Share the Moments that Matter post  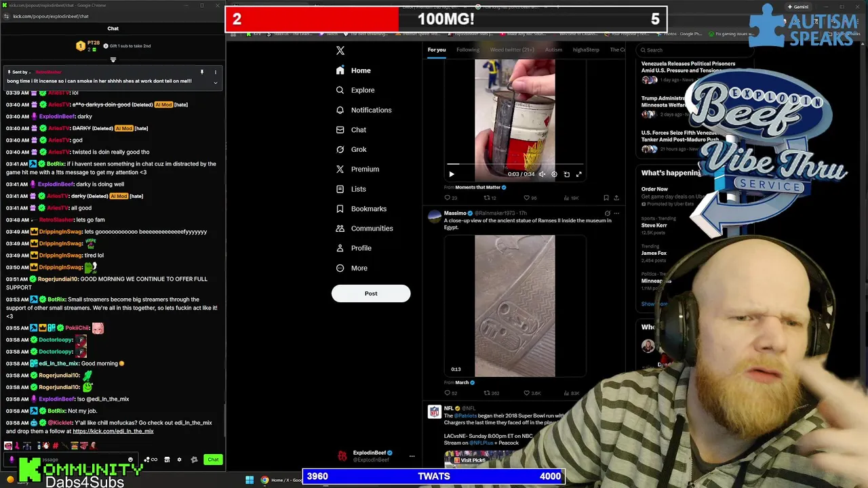click(x=616, y=198)
